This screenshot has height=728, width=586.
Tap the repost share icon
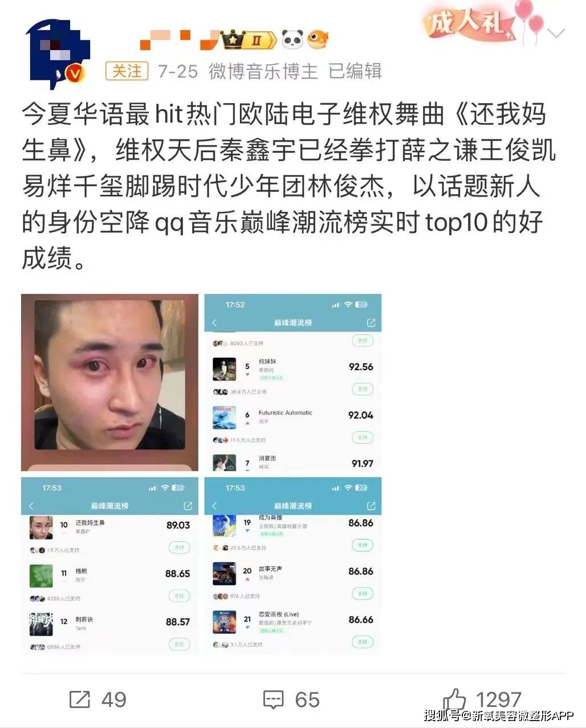tap(79, 700)
